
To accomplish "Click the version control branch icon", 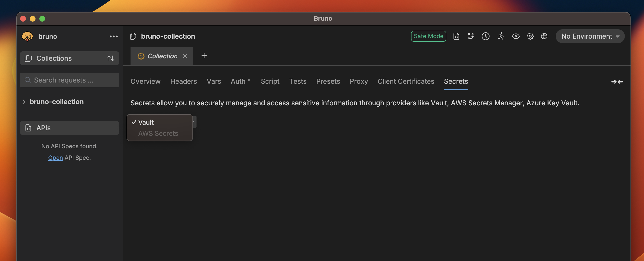I will click(x=471, y=36).
